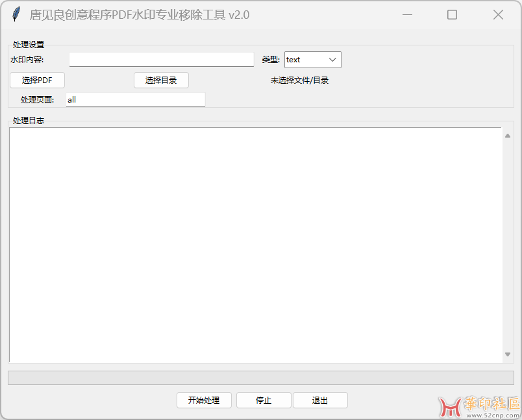522x420 pixels.
Task: Open the 类型 dropdown showing text
Action: click(312, 60)
